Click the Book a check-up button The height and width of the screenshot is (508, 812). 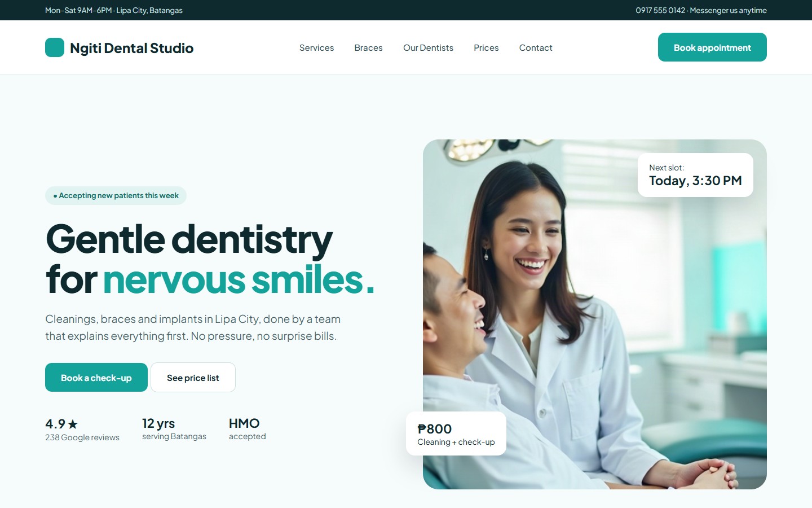tap(96, 378)
